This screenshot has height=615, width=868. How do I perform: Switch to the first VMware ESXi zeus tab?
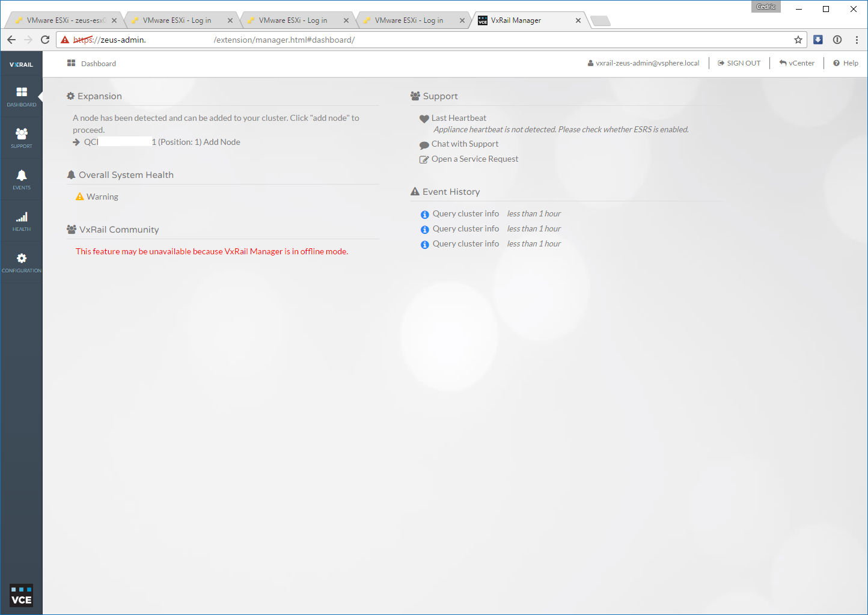(x=63, y=20)
